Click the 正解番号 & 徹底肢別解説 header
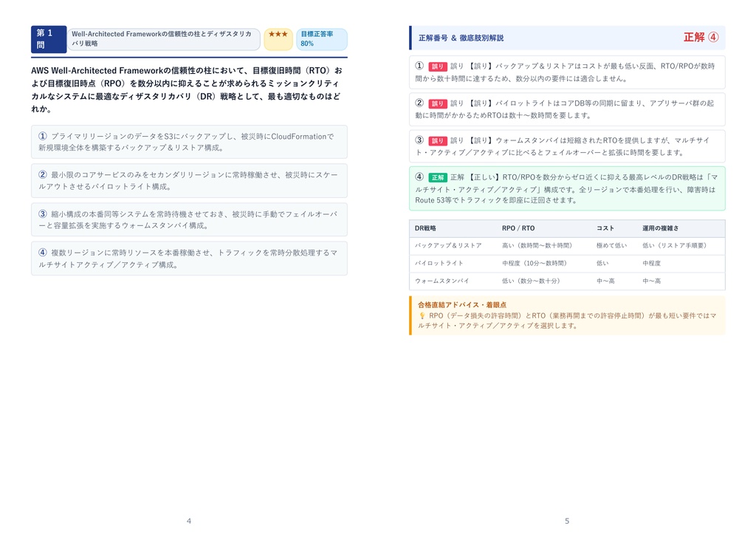 pos(461,38)
